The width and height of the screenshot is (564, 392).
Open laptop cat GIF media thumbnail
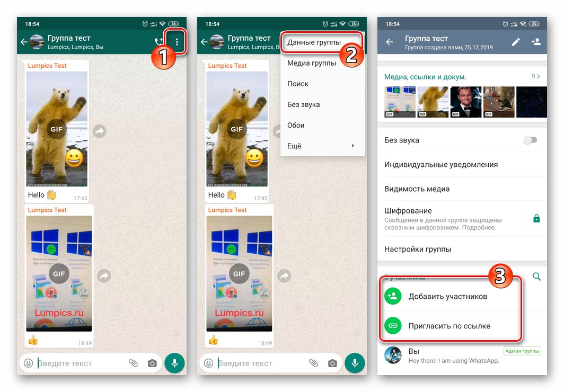coord(499,102)
